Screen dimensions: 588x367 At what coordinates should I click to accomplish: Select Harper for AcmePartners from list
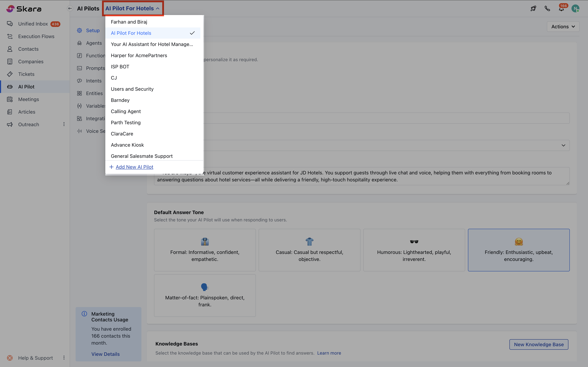[139, 55]
